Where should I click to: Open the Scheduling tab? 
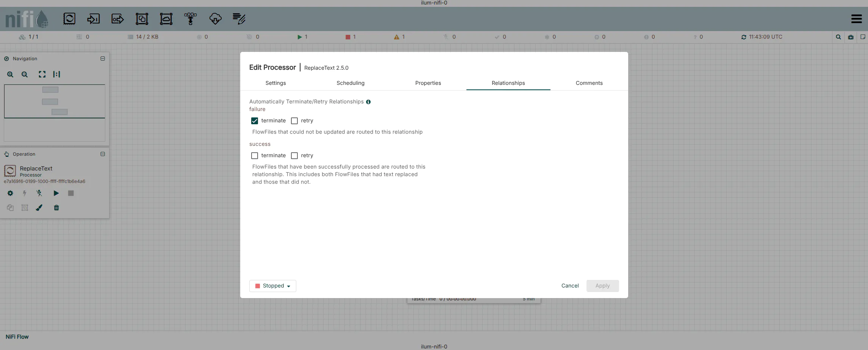tap(350, 83)
